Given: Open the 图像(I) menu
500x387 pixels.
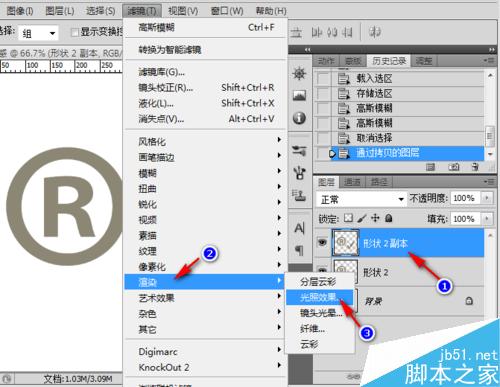Looking at the screenshot, I should (20, 11).
